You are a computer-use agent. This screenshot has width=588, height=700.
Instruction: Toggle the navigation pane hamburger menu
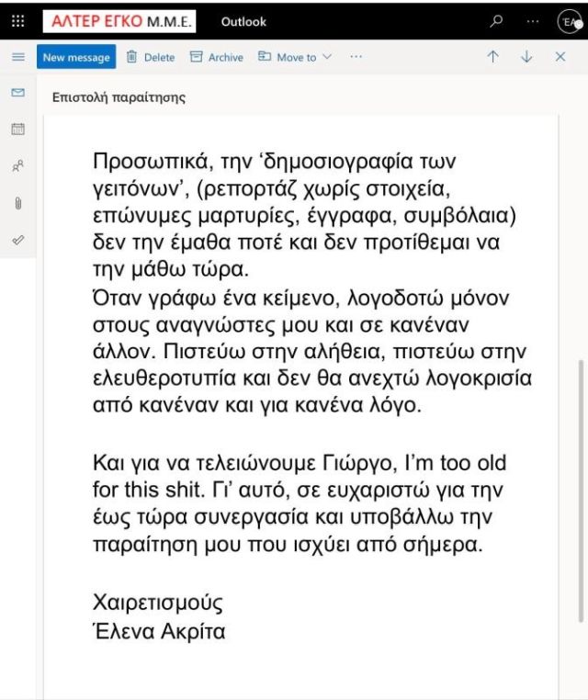click(17, 57)
